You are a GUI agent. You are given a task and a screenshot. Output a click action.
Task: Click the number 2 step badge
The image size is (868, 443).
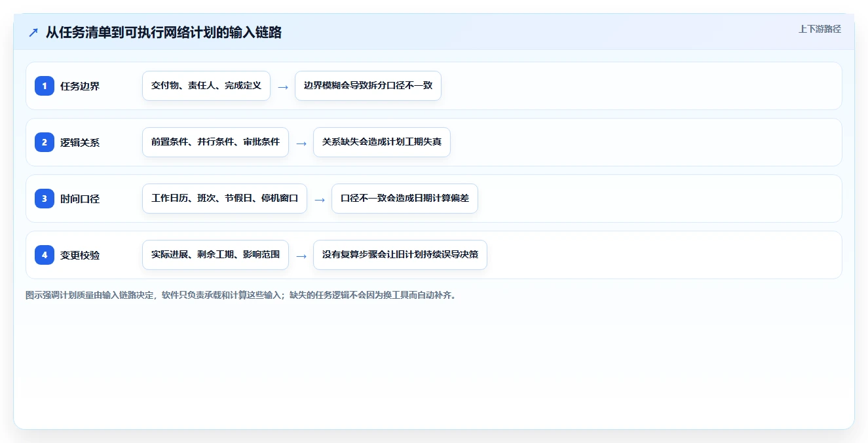(x=45, y=142)
